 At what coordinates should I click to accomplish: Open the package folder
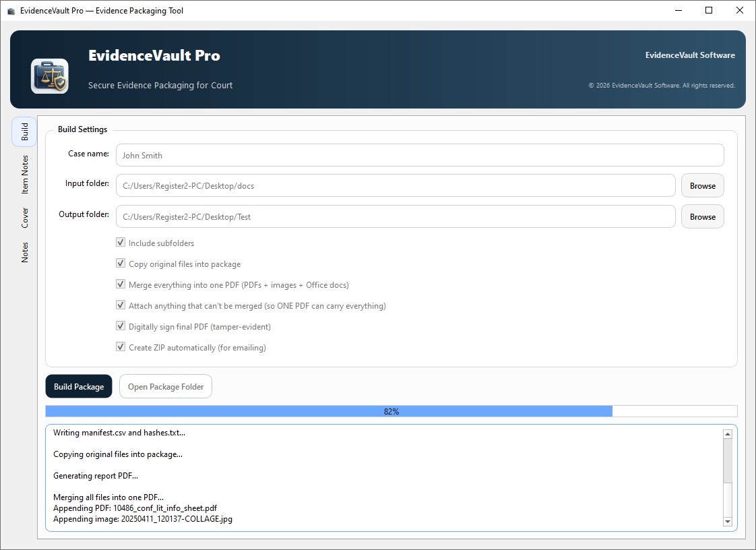click(x=165, y=386)
